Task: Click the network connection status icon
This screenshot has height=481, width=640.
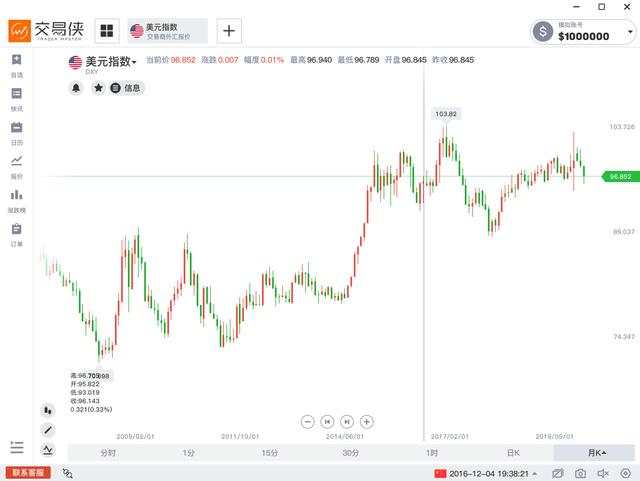Action: tap(67, 473)
